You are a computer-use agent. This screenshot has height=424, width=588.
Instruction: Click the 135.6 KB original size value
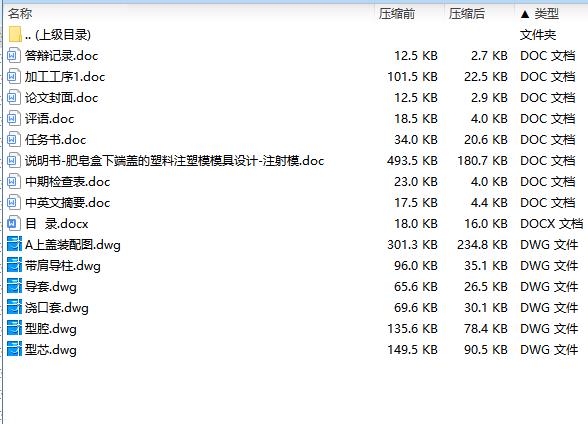[x=412, y=329]
